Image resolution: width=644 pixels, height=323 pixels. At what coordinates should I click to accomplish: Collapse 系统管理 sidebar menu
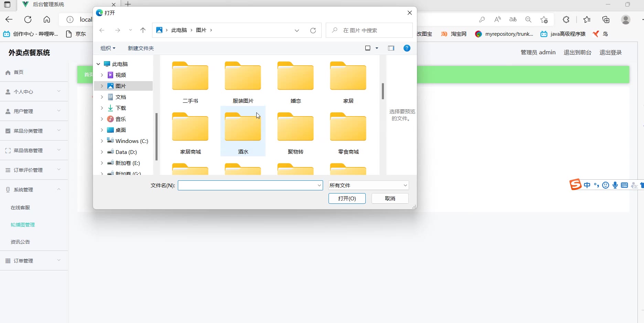pyautogui.click(x=34, y=190)
